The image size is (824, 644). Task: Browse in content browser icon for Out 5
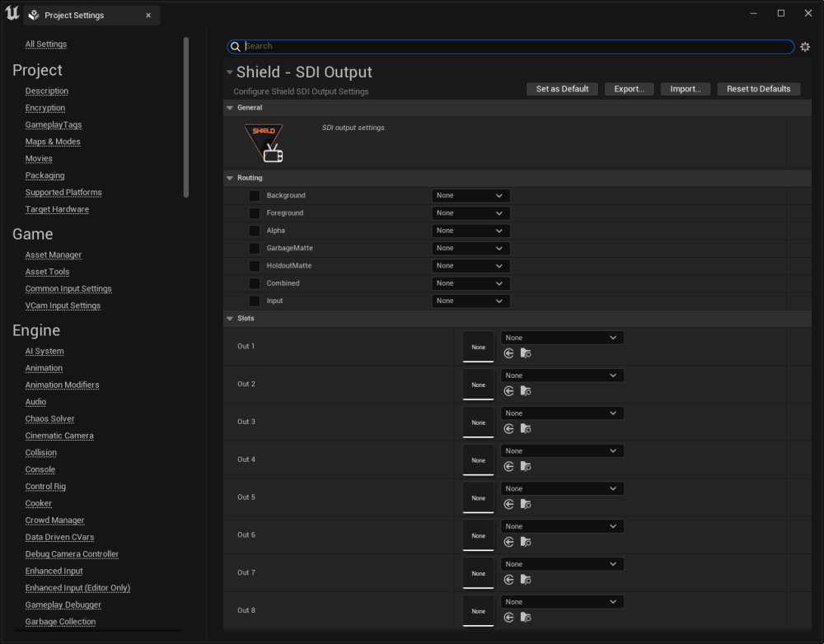[x=526, y=504]
